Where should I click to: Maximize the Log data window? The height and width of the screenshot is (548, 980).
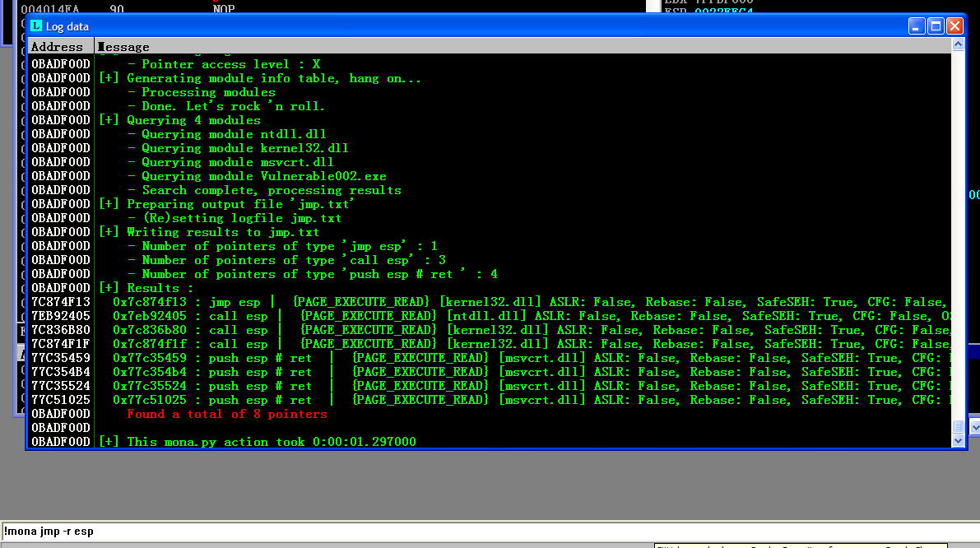coord(936,26)
